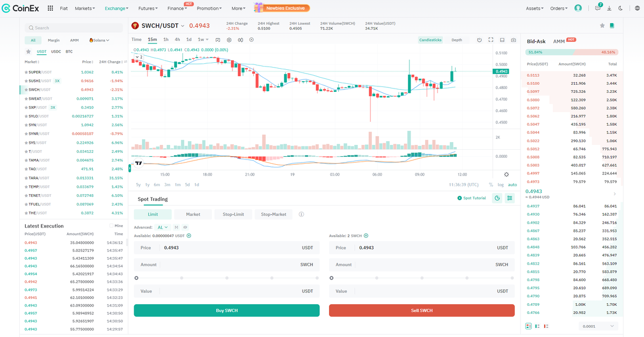This screenshot has height=337, width=644.
Task: Open the Assets dropdown
Action: (535, 9)
